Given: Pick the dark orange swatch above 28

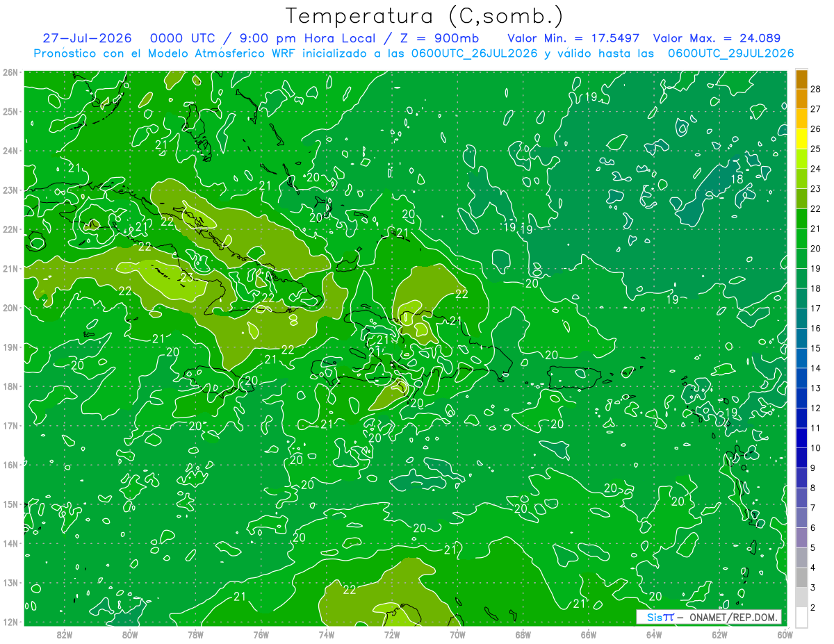Looking at the screenshot, I should point(801,79).
